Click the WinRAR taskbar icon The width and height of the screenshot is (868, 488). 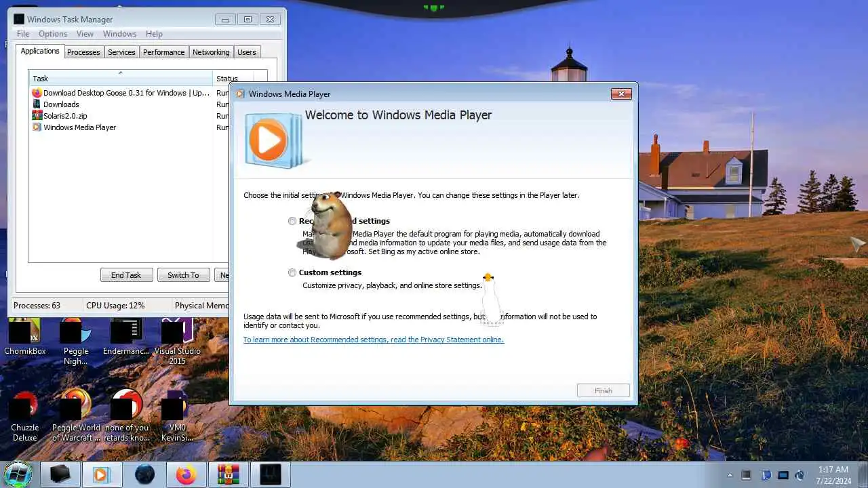click(x=228, y=475)
